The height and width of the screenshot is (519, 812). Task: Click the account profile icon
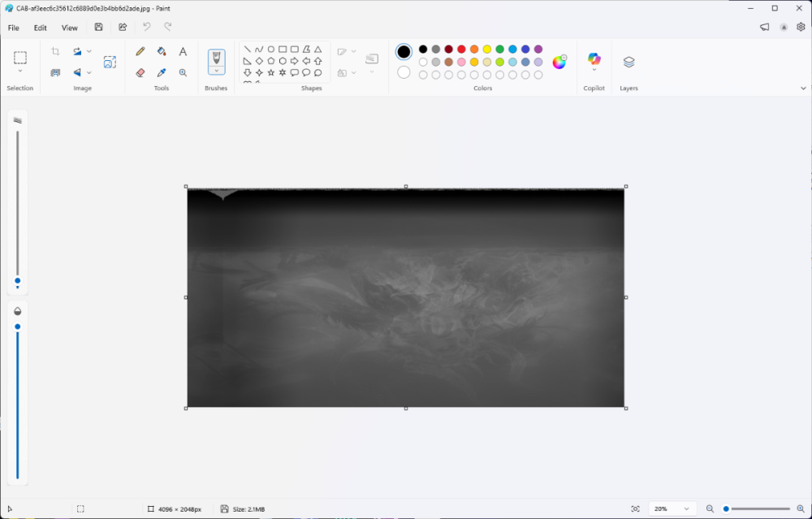784,28
